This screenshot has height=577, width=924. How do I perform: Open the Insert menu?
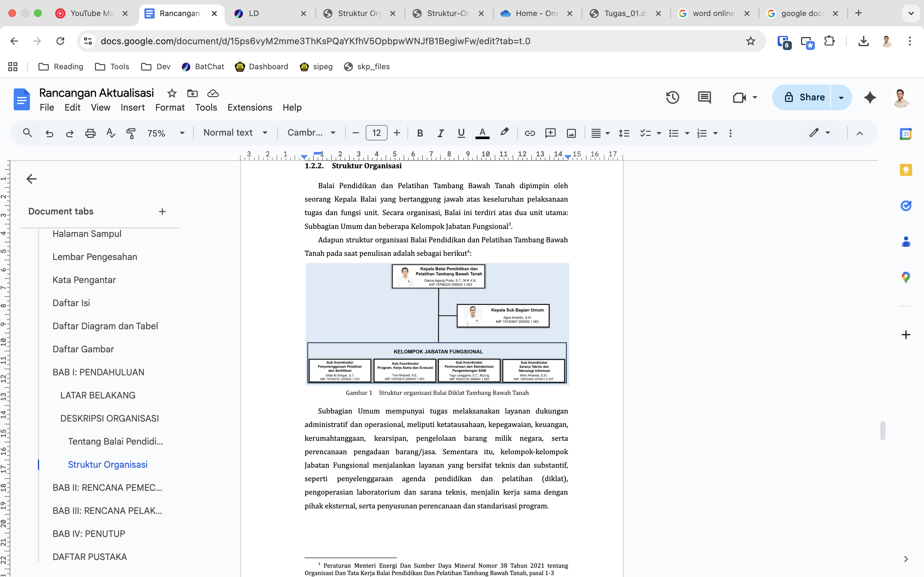[x=133, y=108]
